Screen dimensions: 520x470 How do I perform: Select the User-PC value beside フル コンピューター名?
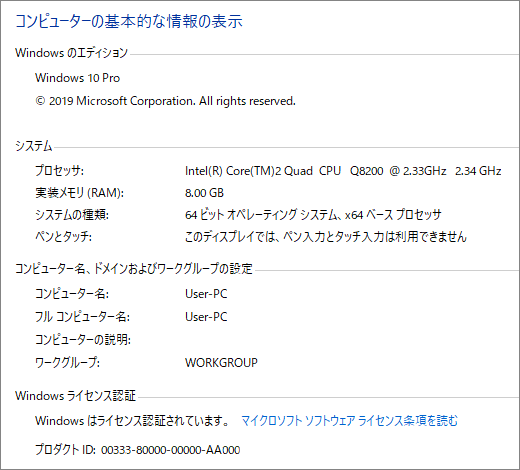pos(206,317)
